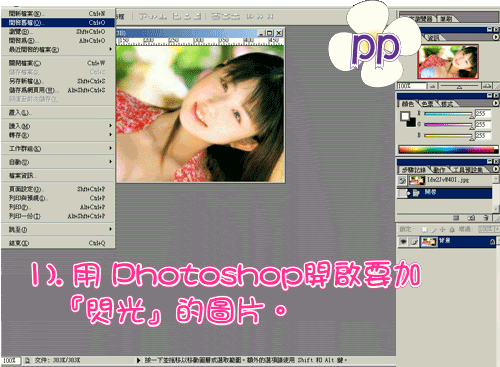Create new document from current history state
Screen dimensions: 500x367
coord(456,218)
